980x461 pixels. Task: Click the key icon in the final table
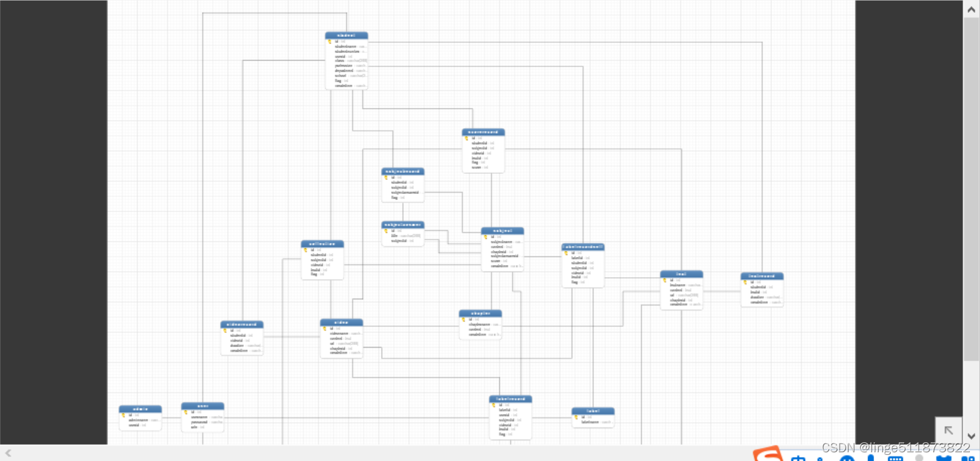pos(663,280)
